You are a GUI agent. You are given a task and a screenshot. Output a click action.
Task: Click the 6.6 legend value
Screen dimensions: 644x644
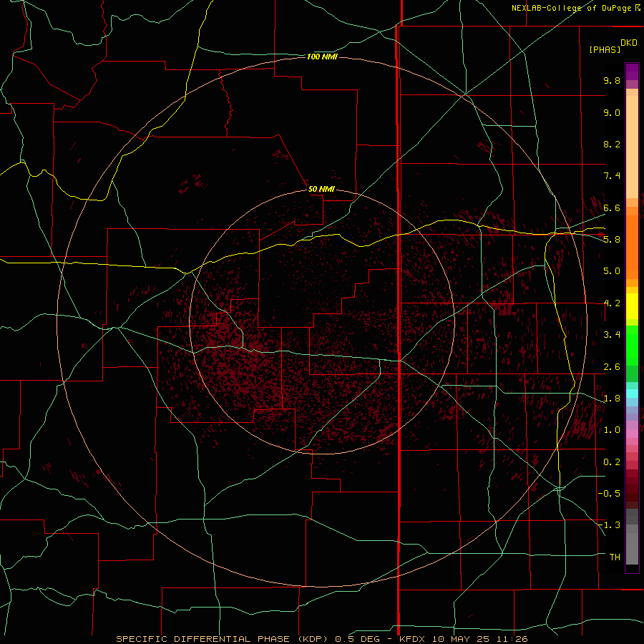point(612,208)
